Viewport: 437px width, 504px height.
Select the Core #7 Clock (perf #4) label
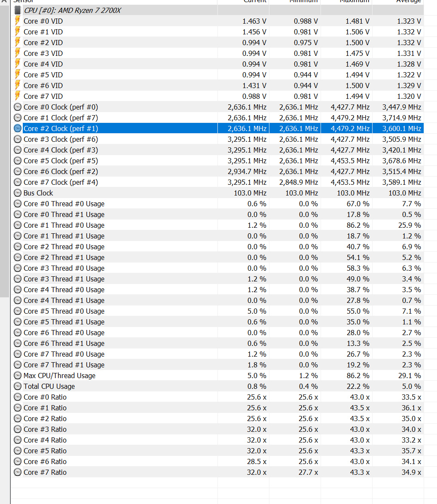61,182
